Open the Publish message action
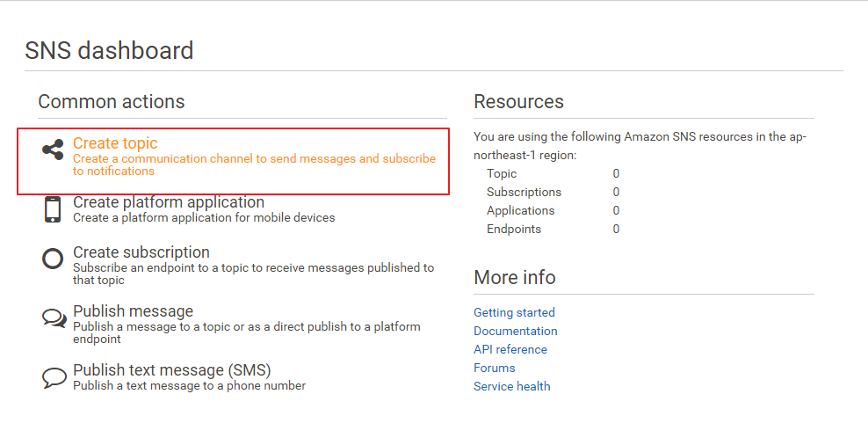Screen dimensions: 868x438 pyautogui.click(x=133, y=311)
